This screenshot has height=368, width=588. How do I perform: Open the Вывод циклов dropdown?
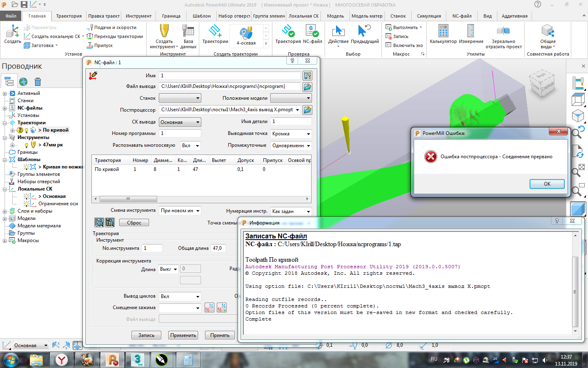coord(180,296)
